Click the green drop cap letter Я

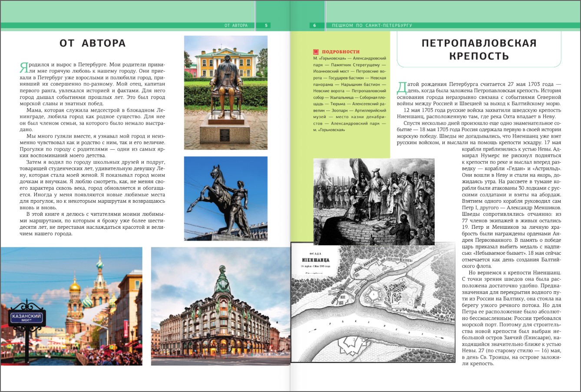point(23,68)
